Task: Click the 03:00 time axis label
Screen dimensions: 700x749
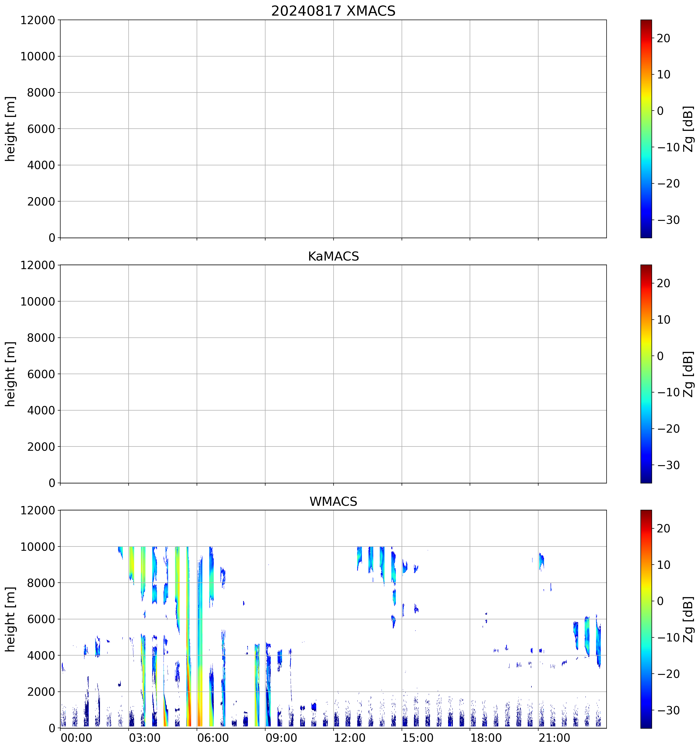Action: click(x=145, y=738)
